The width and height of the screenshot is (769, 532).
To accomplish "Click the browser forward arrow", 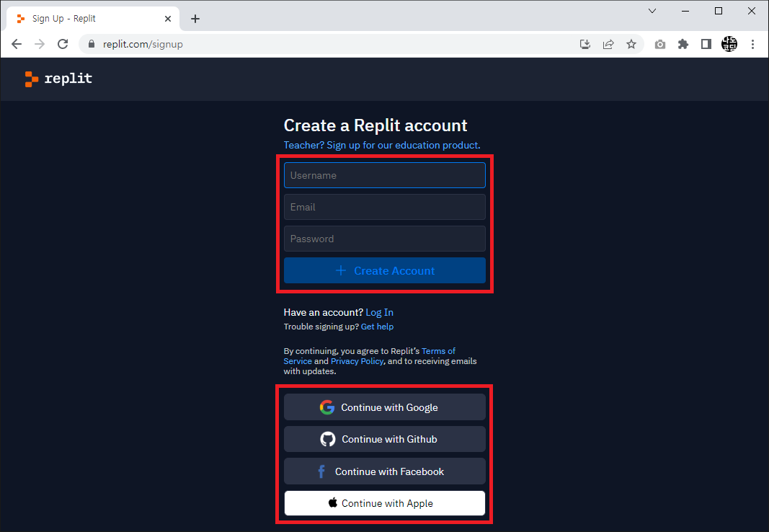I will point(40,44).
